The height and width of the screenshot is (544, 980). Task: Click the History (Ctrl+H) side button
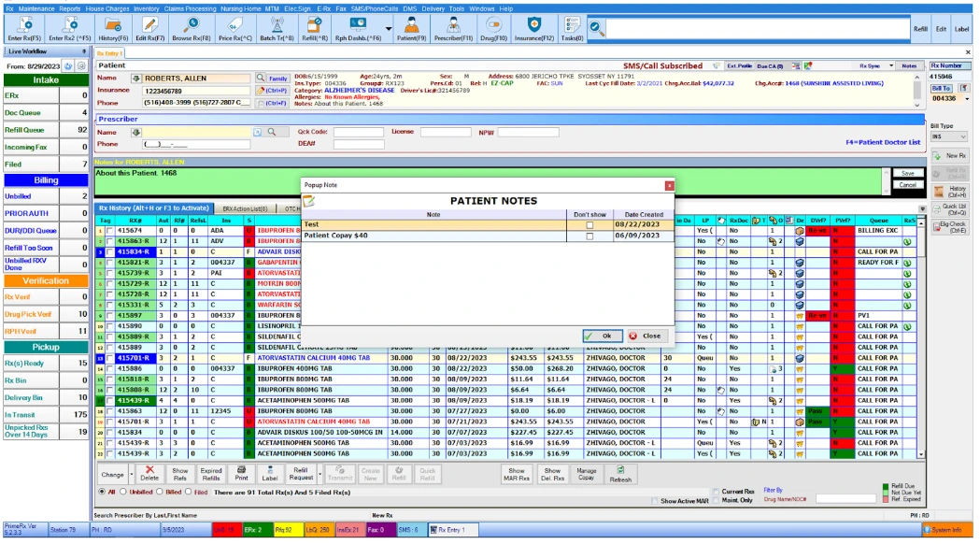click(x=950, y=192)
